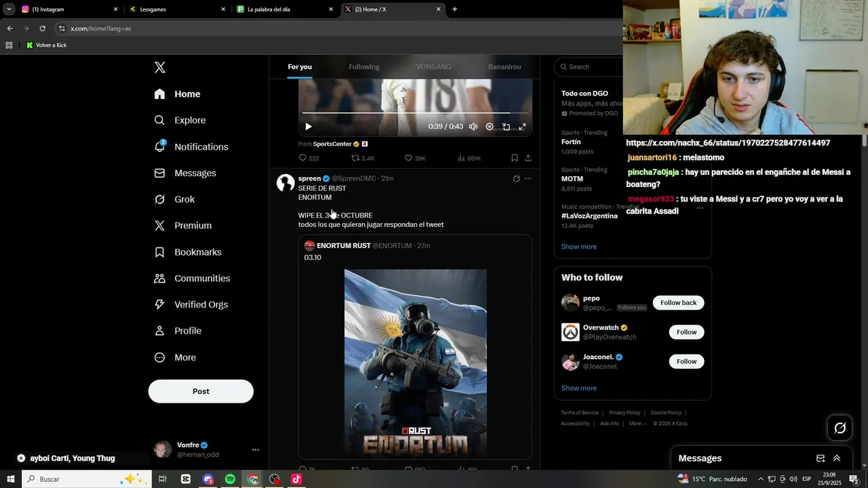The height and width of the screenshot is (488, 868).
Task: Open spreen's profile avatar
Action: (x=285, y=183)
